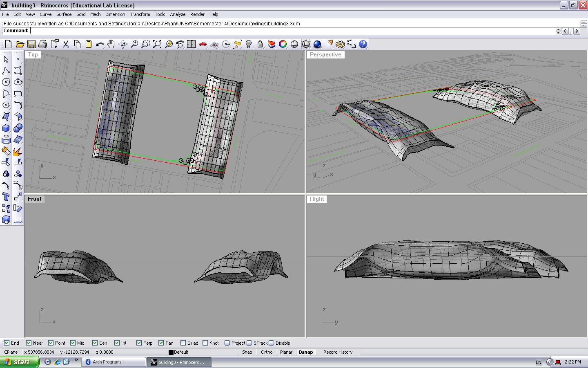Select the Box solid tool in left toolbar
Viewport: 588px width, 368px height.
coord(6,128)
